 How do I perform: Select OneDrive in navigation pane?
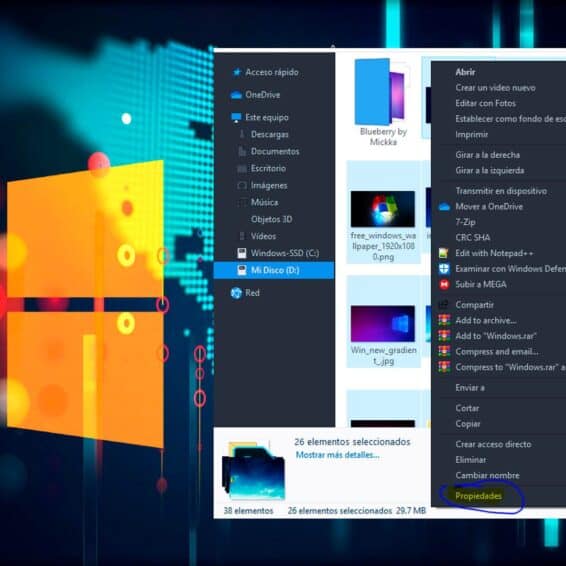pos(262,95)
